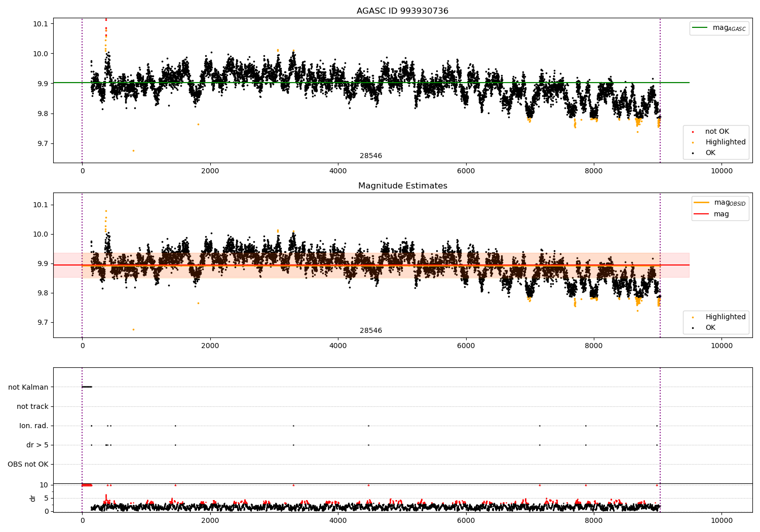This screenshot has height=532, width=760.
Task: Click the 28546 label in the Magnitude Estimates plot
Action: [371, 331]
